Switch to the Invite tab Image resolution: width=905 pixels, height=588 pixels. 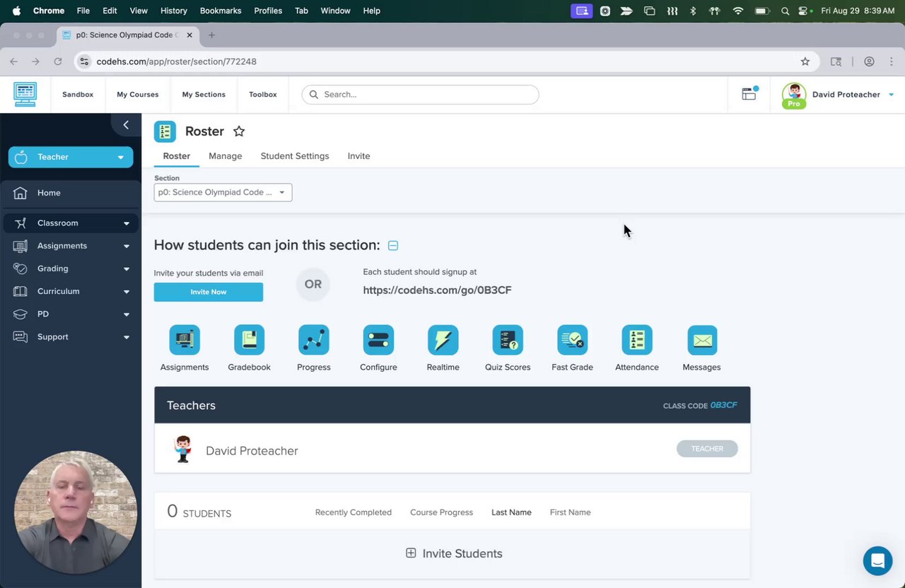[359, 156]
